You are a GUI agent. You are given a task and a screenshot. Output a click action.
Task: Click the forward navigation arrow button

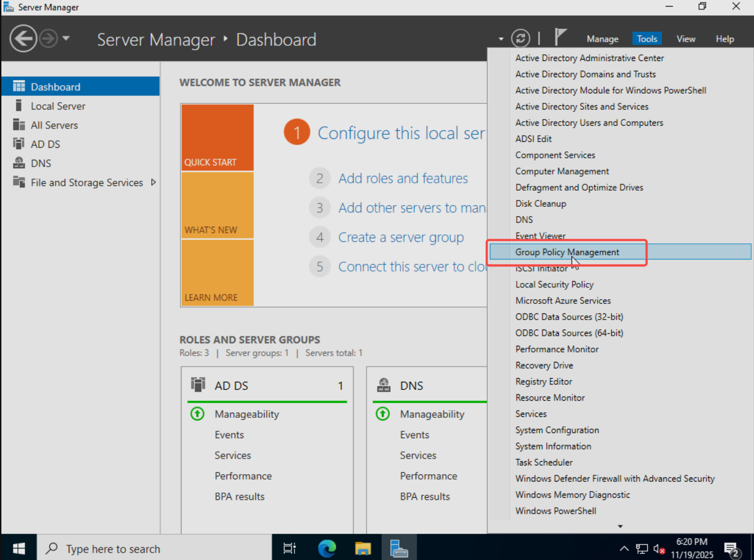click(48, 39)
